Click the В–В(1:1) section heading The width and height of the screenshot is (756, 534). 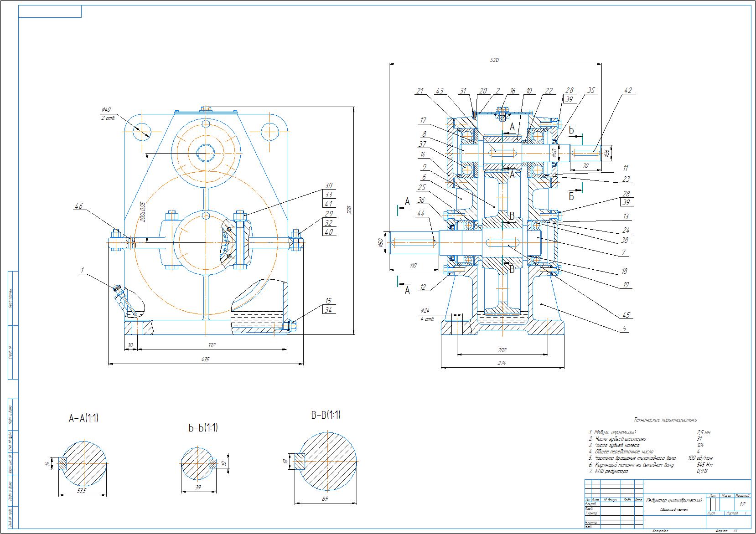[x=326, y=415]
